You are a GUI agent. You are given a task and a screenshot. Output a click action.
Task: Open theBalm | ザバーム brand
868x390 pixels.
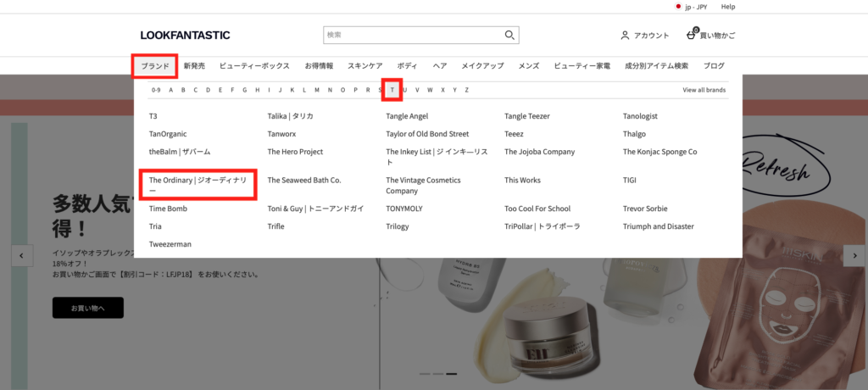pyautogui.click(x=180, y=152)
